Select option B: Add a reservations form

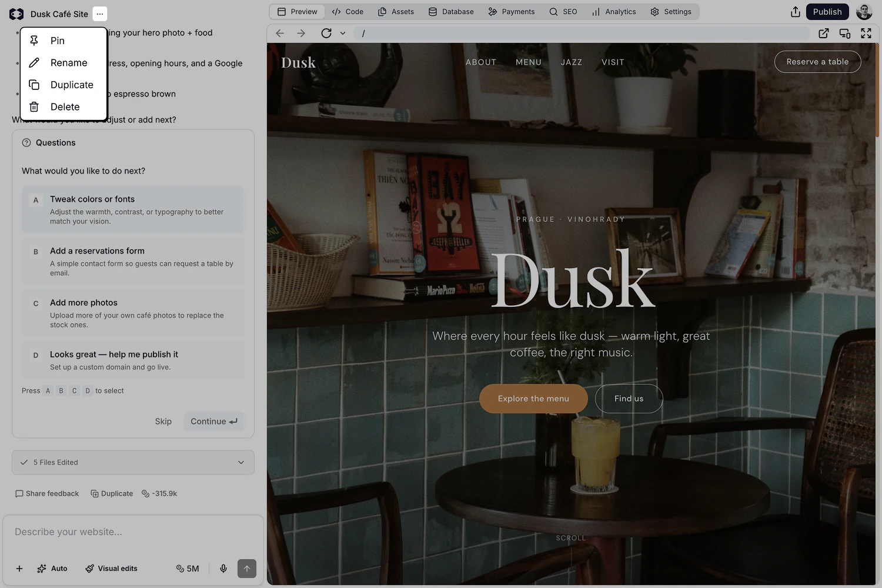coord(133,262)
